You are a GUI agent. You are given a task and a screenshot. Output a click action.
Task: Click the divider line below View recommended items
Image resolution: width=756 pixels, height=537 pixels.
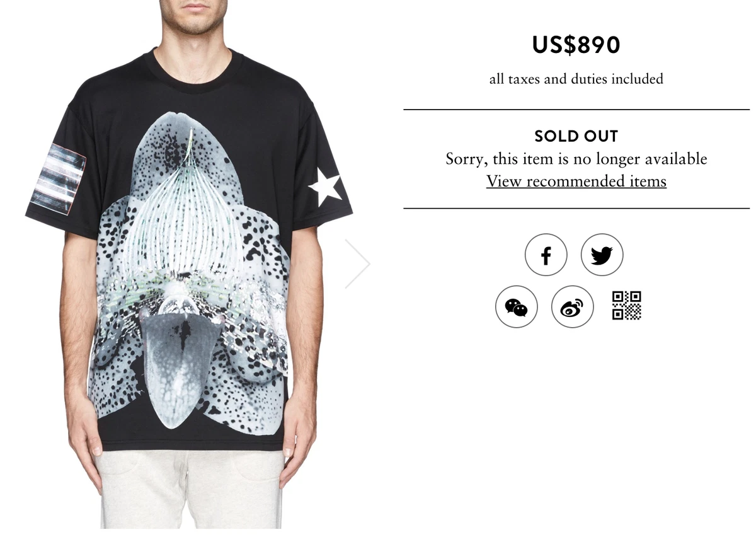tap(576, 208)
